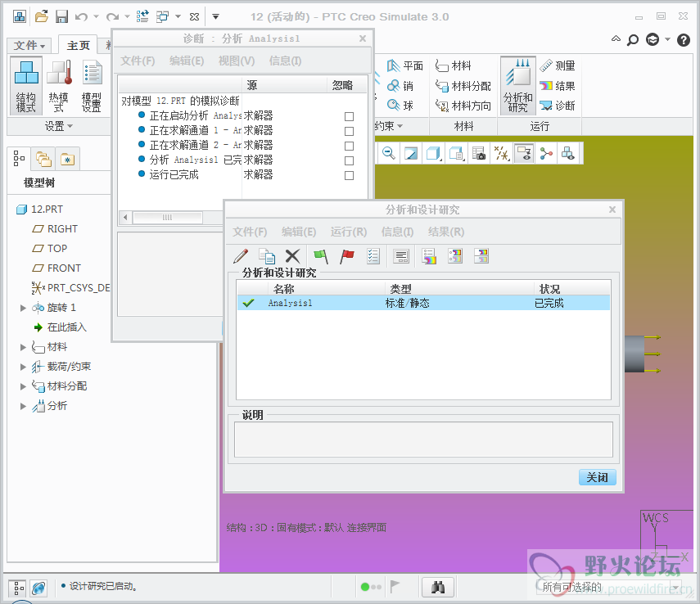Click the 结果 results ribbon icon
Screen dimensions: 700x604
[x=558, y=86]
